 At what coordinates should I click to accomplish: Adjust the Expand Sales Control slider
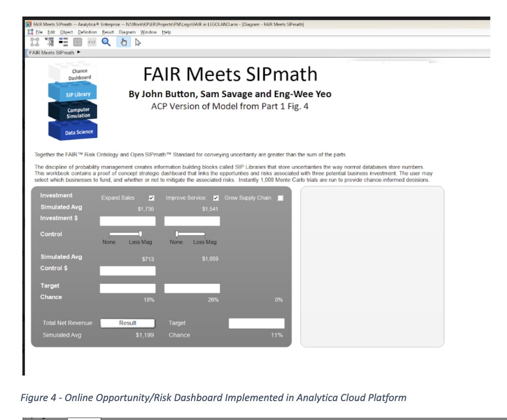point(126,234)
